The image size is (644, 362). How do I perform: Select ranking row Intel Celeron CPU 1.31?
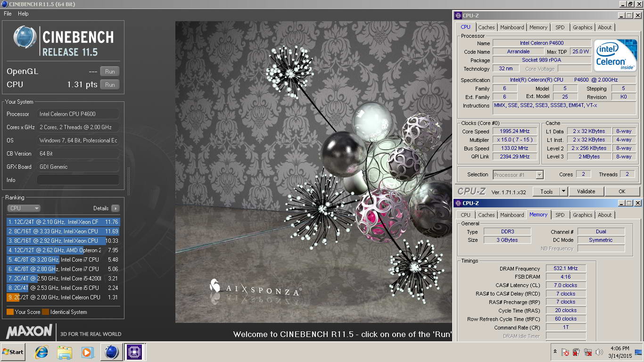pos(63,297)
